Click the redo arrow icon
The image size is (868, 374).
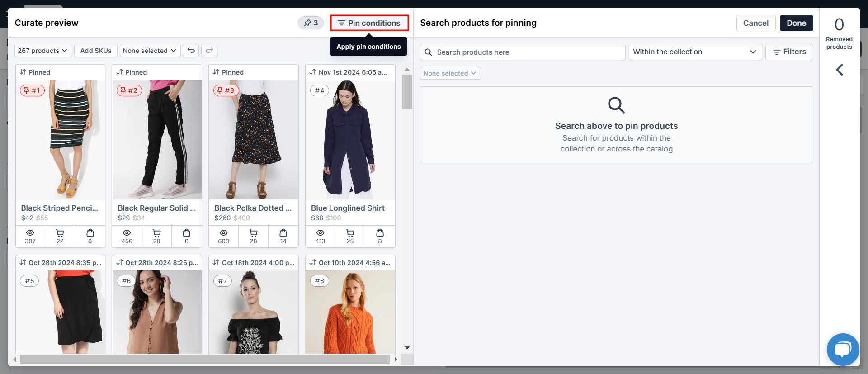click(x=209, y=51)
